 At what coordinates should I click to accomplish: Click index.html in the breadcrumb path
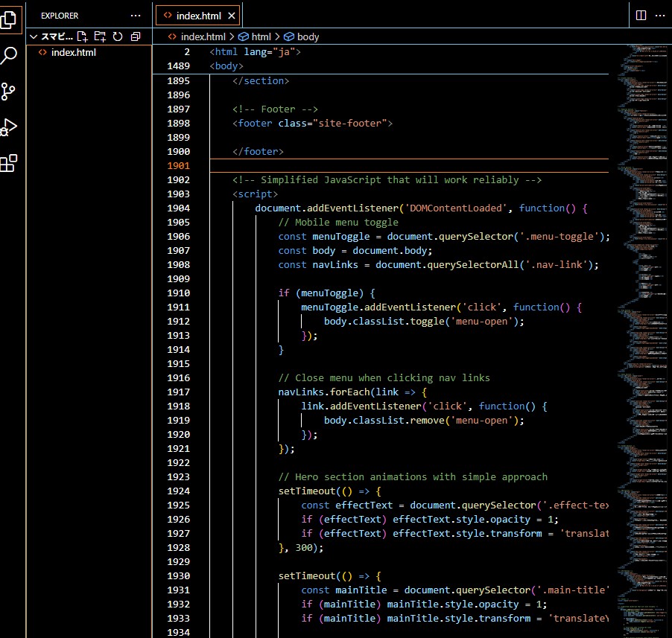coord(203,36)
